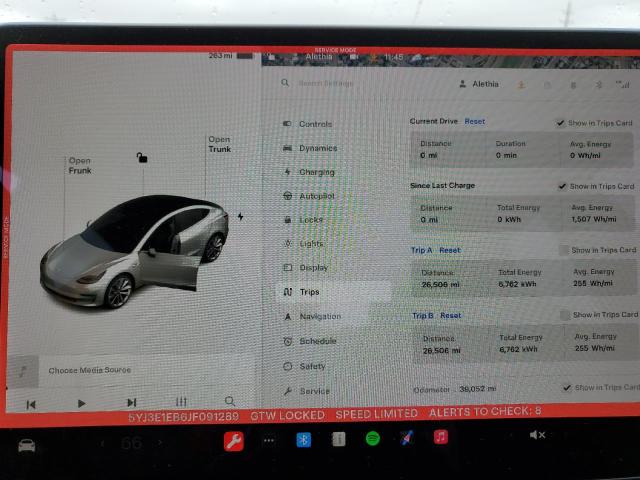
Task: Open the media equalizer settings icon
Action: 181,402
